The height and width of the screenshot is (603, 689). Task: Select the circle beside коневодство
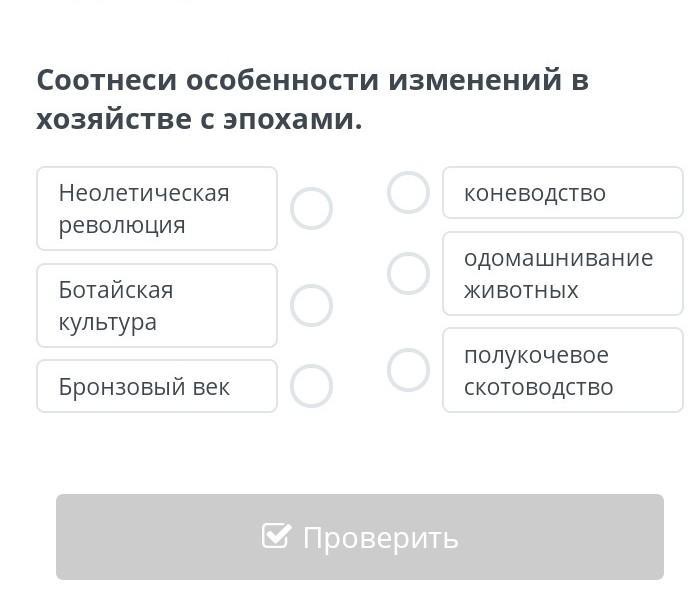tap(408, 193)
